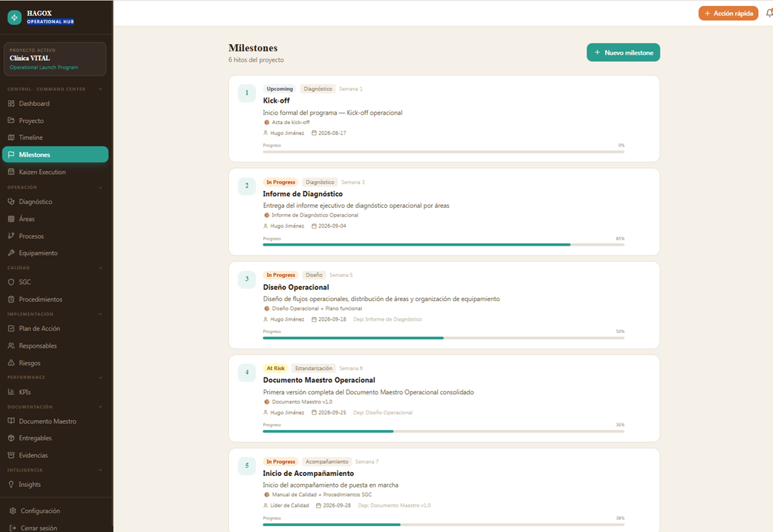Click the Proyecto folder icon
The height and width of the screenshot is (532, 773).
point(11,120)
